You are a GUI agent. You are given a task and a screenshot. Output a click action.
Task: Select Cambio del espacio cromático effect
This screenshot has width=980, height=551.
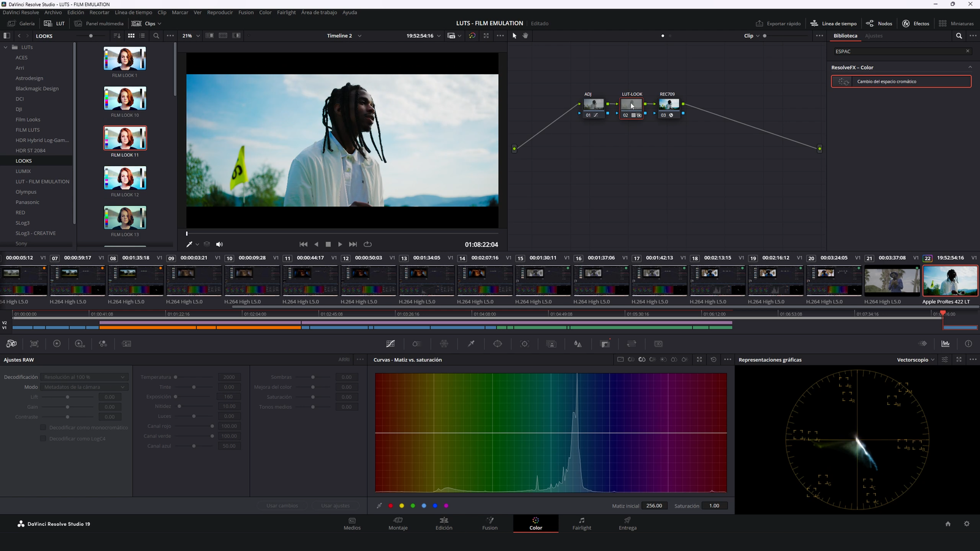coord(901,81)
